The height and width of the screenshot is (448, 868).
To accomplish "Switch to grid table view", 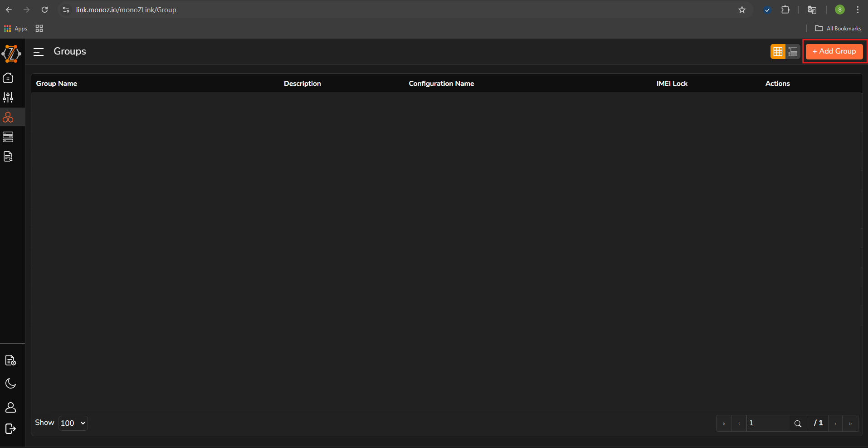I will click(778, 52).
